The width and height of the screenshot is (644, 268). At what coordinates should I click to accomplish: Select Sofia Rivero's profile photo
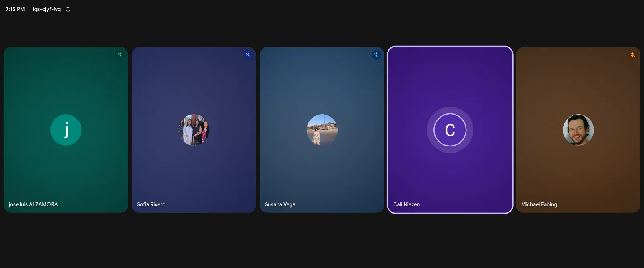[x=194, y=130]
